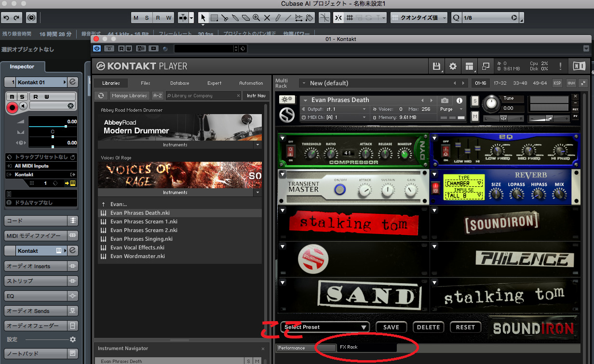Click the instrument info icon

click(x=459, y=101)
